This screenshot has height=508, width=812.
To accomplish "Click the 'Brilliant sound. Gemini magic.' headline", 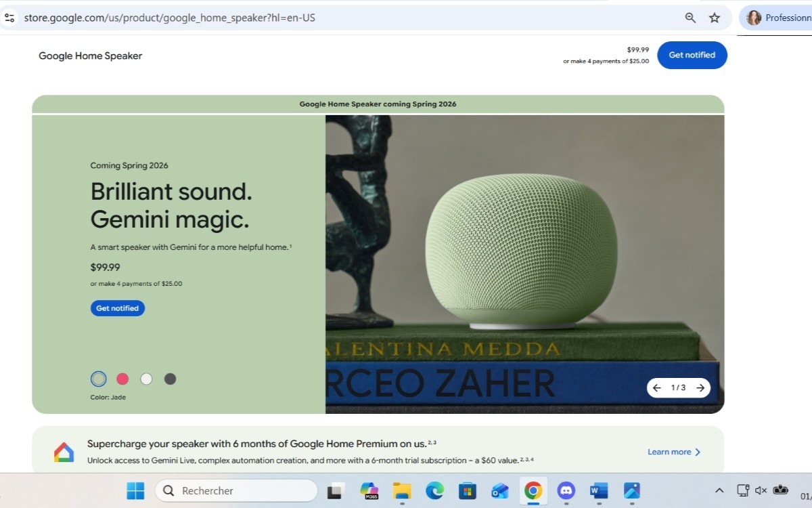I will pyautogui.click(x=171, y=205).
